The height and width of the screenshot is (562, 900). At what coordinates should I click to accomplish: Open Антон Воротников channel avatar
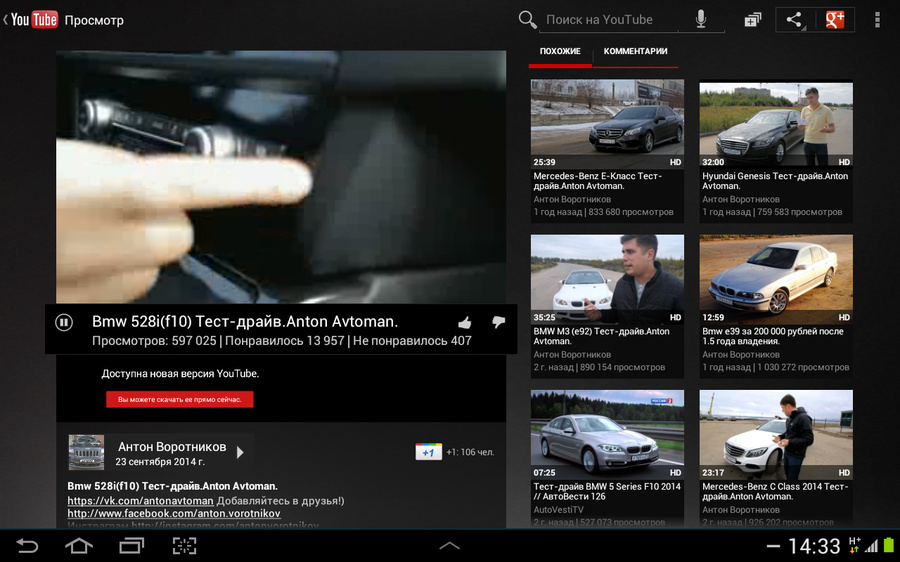click(x=86, y=452)
